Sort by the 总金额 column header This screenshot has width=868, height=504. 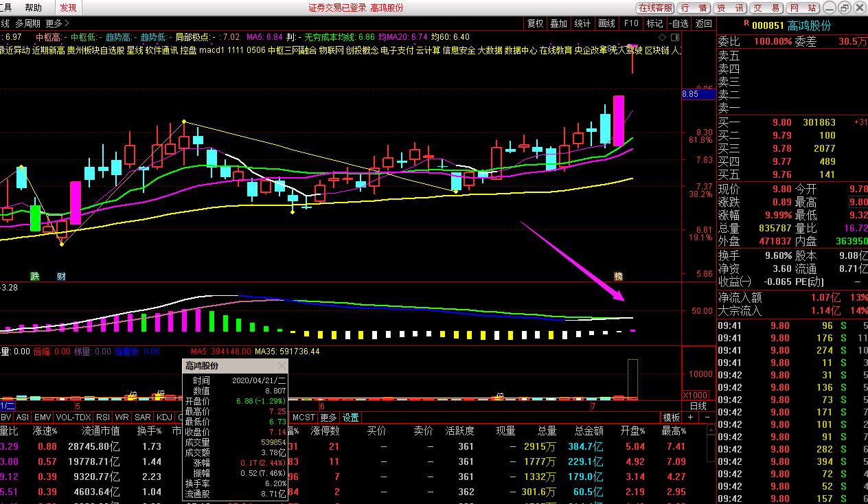(589, 431)
